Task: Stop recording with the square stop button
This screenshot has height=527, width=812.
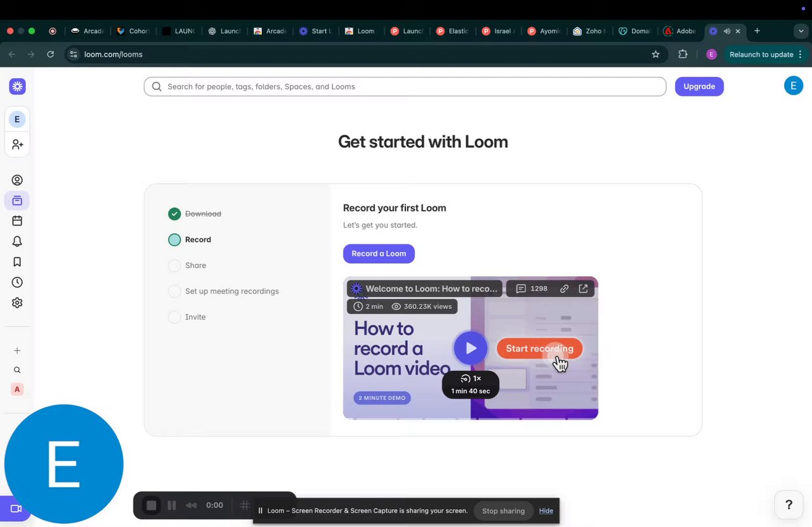Action: 152,505
